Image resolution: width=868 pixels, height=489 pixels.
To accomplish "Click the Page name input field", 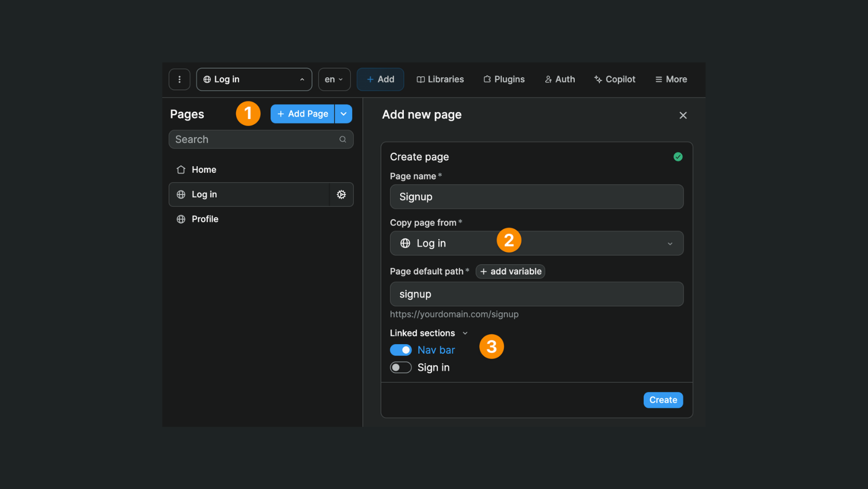I will (536, 197).
